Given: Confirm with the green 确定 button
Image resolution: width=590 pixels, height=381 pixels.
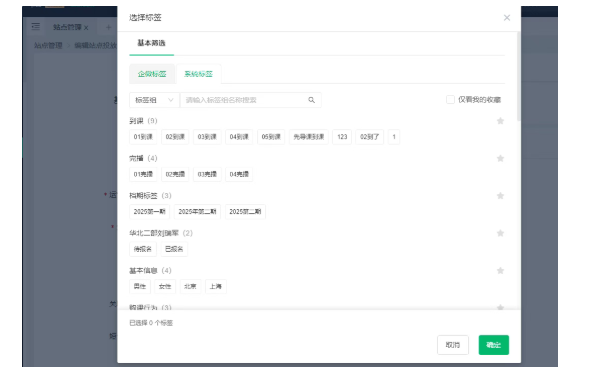Looking at the screenshot, I should [494, 345].
